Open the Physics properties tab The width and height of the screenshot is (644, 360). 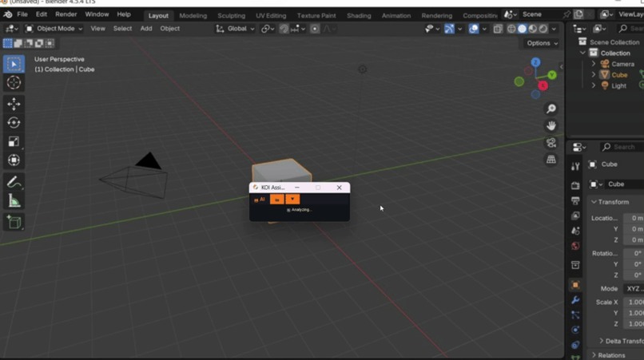tap(575, 330)
